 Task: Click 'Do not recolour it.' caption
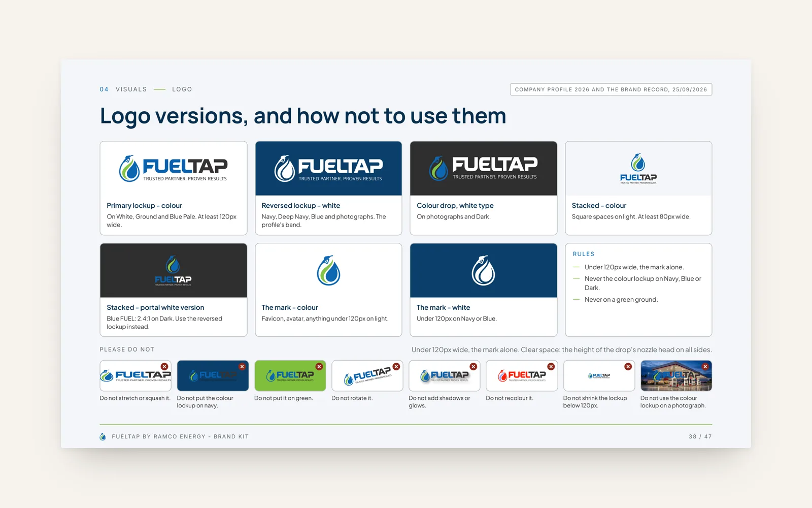tap(510, 398)
